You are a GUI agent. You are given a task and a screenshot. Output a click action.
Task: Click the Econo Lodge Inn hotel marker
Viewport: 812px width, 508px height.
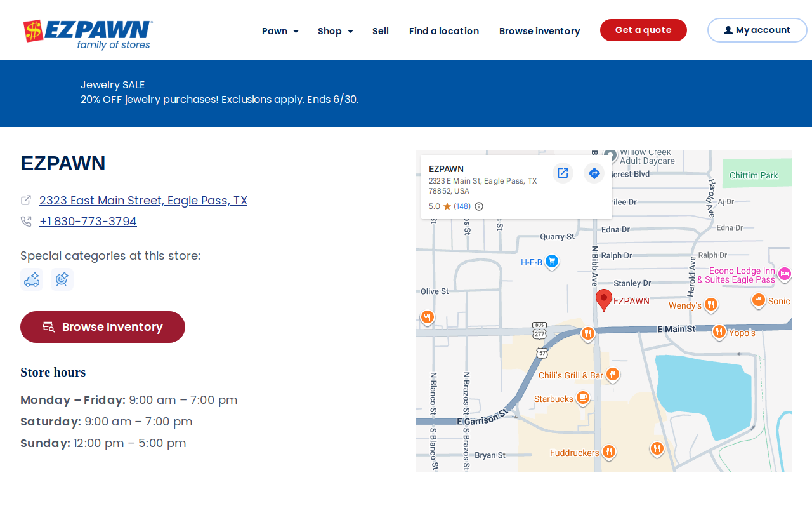pos(784,274)
